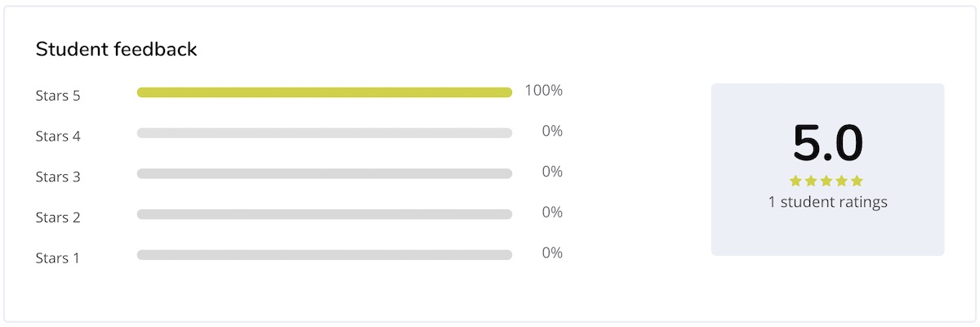
Task: Click the large 5.0 average rating
Action: (x=827, y=144)
